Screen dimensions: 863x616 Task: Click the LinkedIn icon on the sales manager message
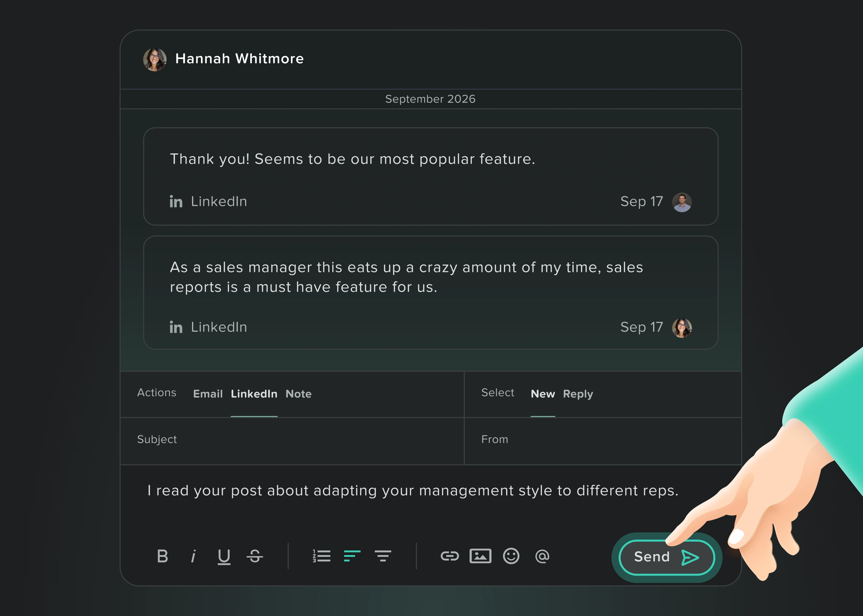click(x=176, y=327)
